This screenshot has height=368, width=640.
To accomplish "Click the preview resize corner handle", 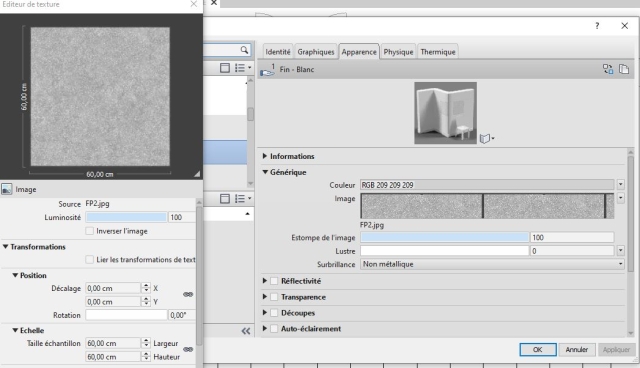I will (x=197, y=173).
